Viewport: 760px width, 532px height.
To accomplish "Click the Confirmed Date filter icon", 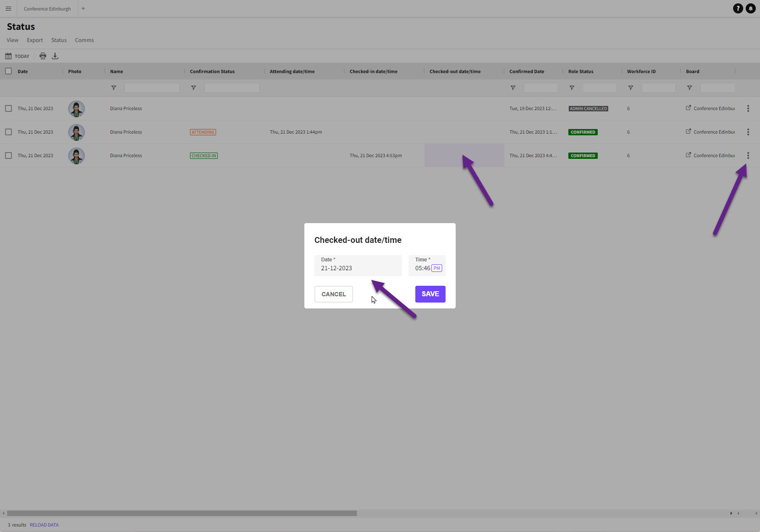I will (x=513, y=88).
